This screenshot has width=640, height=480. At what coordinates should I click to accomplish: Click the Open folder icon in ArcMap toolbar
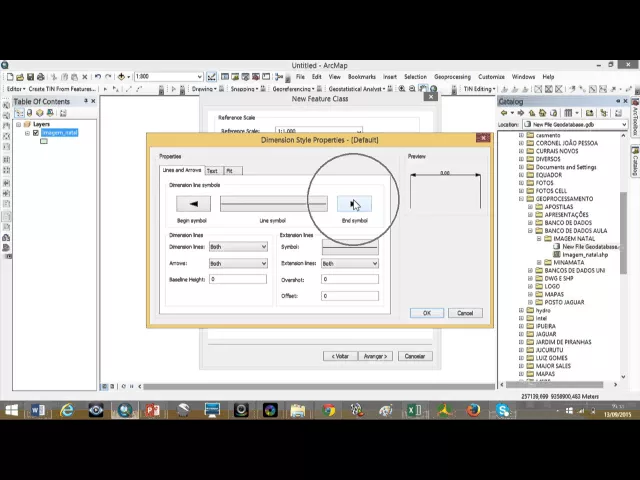point(20,77)
